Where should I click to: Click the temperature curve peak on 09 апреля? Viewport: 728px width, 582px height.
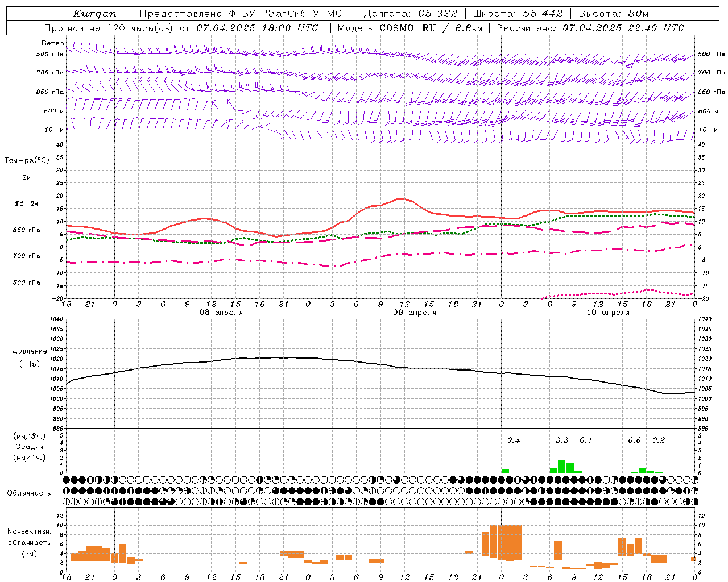coord(402,199)
